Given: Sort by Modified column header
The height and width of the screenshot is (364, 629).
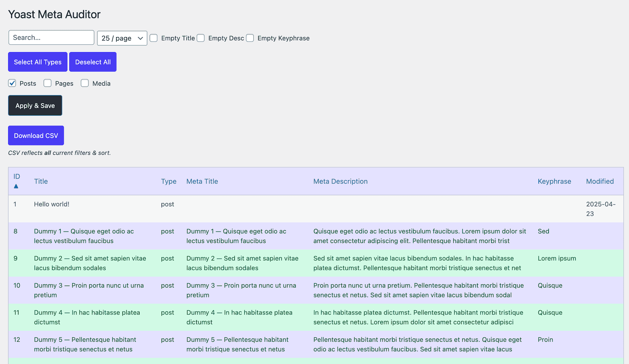Looking at the screenshot, I should click(x=600, y=181).
